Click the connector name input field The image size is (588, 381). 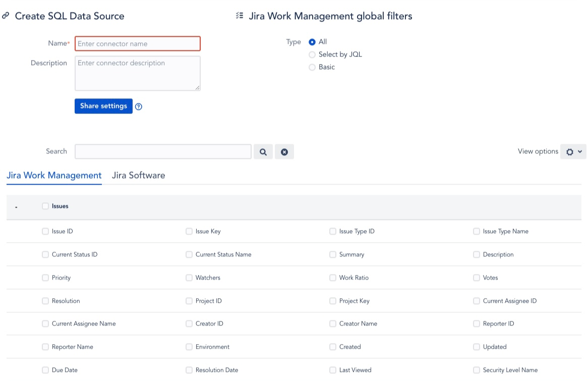pos(137,43)
